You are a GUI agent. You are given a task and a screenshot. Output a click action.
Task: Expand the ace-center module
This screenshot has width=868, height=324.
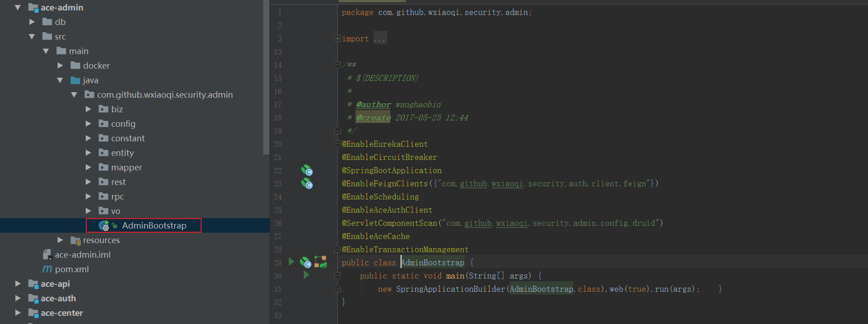18,313
